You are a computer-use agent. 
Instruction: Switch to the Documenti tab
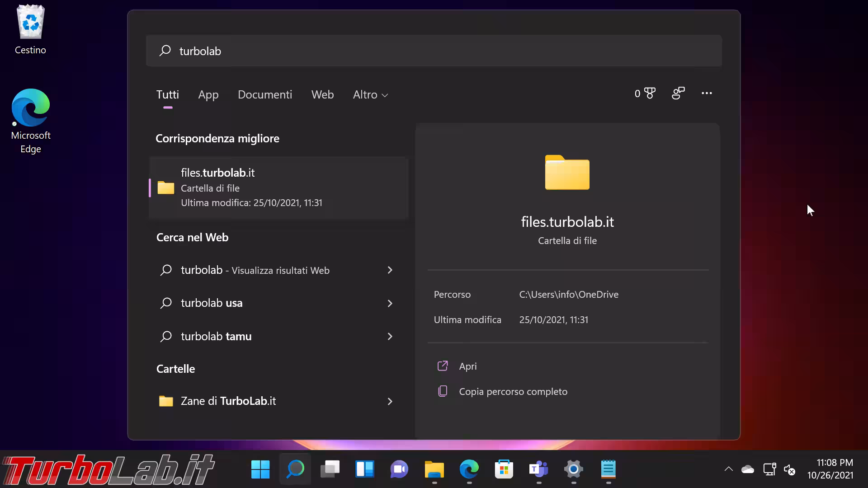[x=265, y=95]
